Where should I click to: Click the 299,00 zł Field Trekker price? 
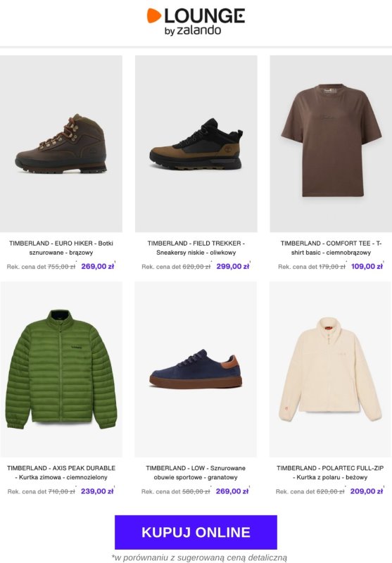(233, 267)
